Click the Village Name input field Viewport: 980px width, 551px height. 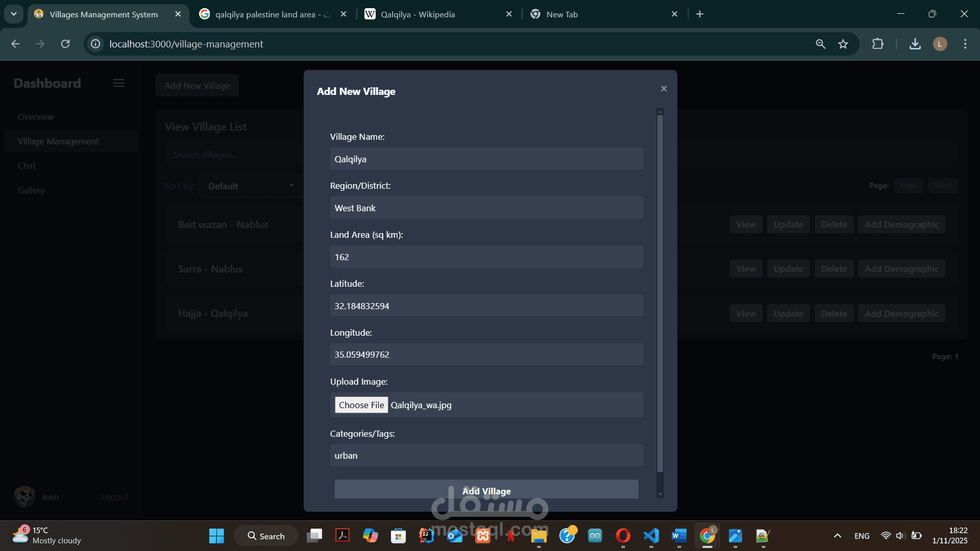pyautogui.click(x=486, y=159)
